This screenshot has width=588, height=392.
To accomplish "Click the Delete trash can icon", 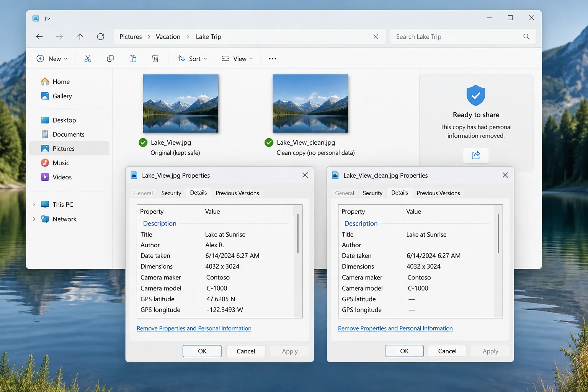I will (155, 59).
